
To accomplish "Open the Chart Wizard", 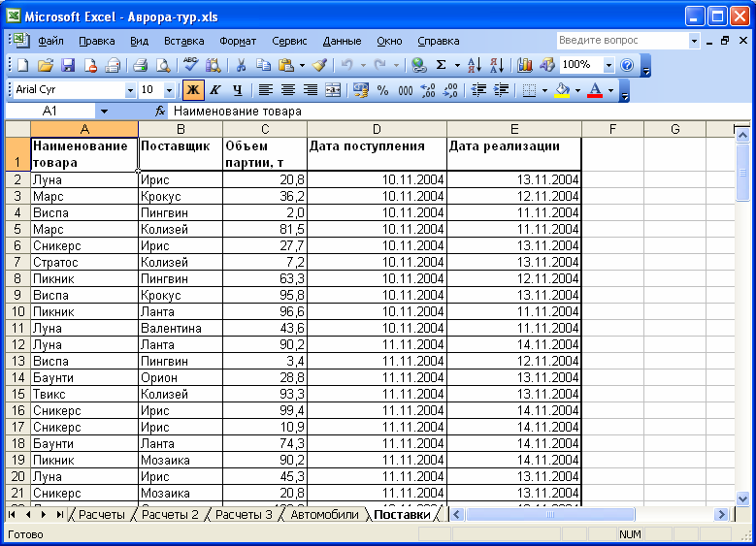I will click(525, 65).
